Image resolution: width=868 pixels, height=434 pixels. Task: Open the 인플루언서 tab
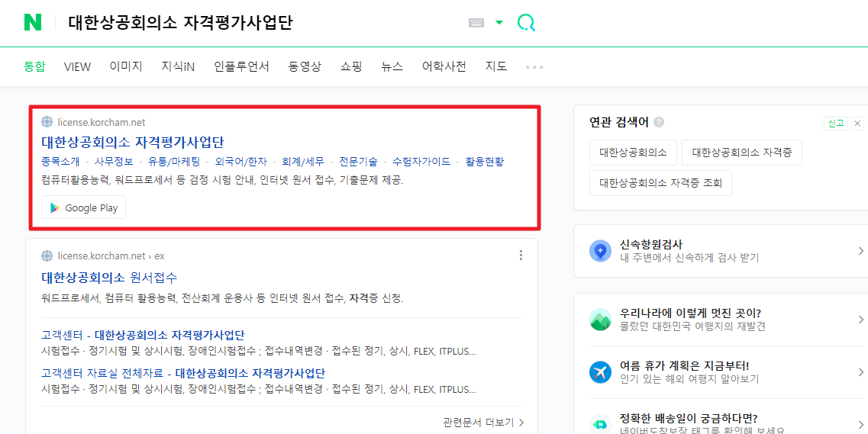pos(241,67)
